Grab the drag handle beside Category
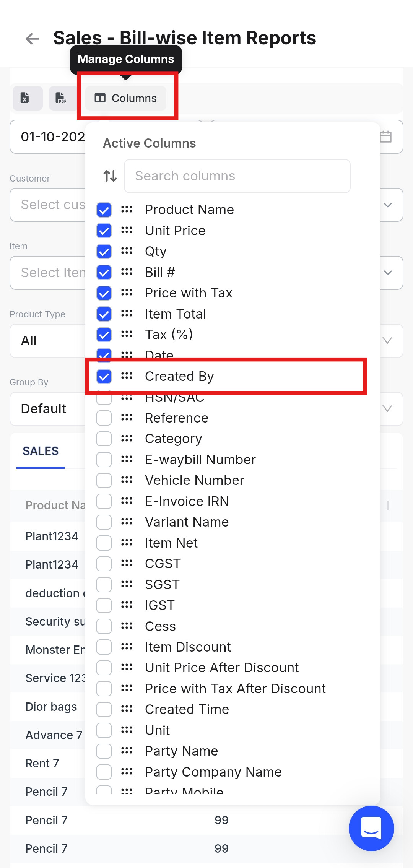 click(x=127, y=438)
